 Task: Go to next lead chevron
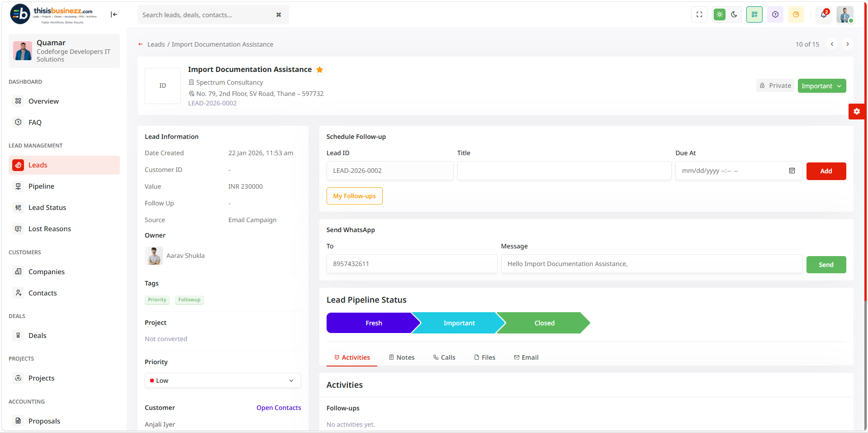click(848, 44)
